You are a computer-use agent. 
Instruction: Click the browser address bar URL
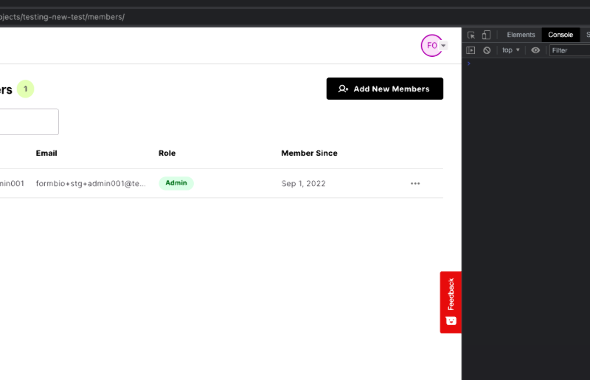point(62,17)
